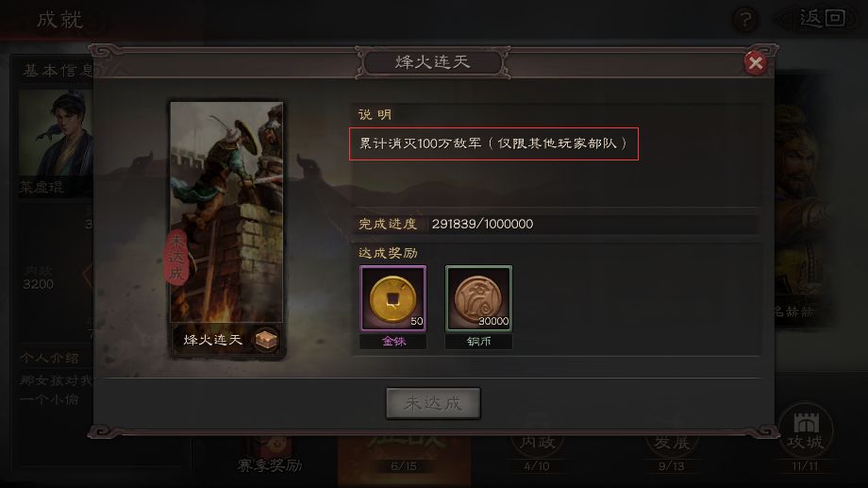Click the red 未达成 stamp on card
868x488 pixels.
(176, 257)
